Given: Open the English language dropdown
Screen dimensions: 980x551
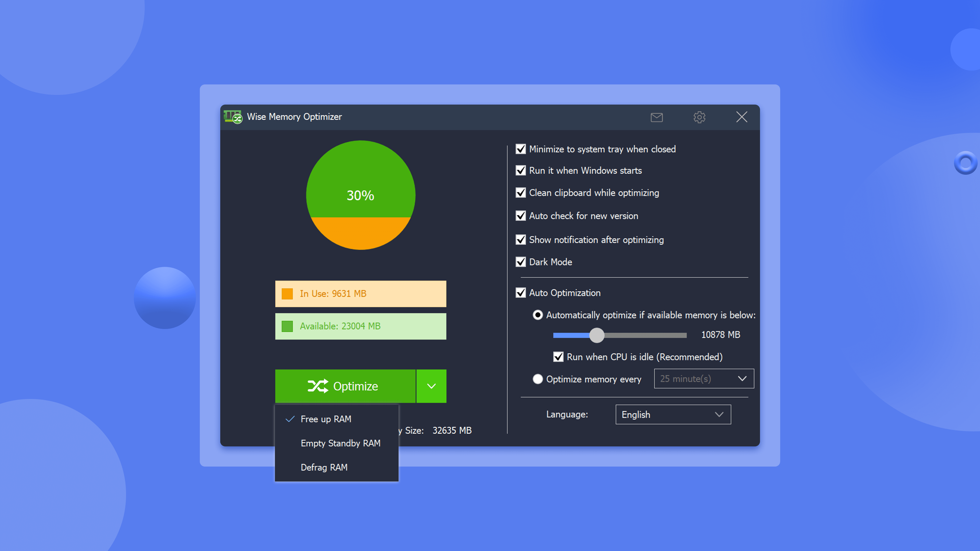Looking at the screenshot, I should click(x=673, y=415).
